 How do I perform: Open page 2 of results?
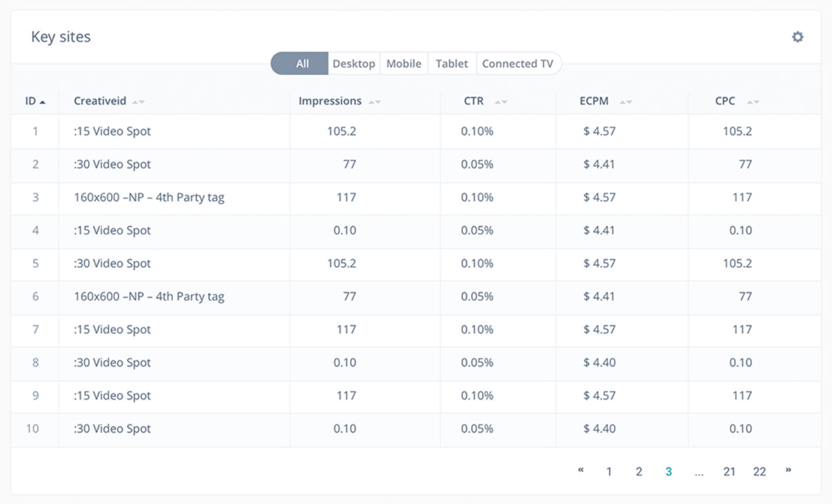click(639, 471)
